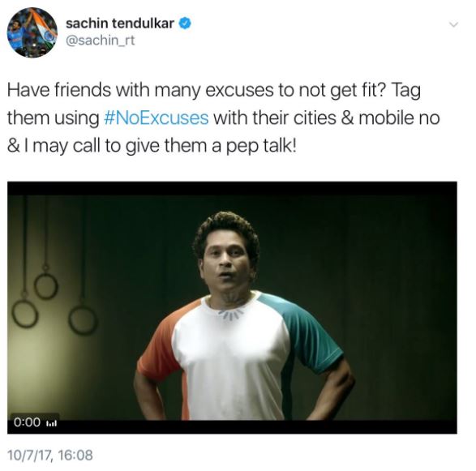Image resolution: width=476 pixels, height=471 pixels.
Task: Open sachin tendulkar's profile picture
Action: click(32, 32)
